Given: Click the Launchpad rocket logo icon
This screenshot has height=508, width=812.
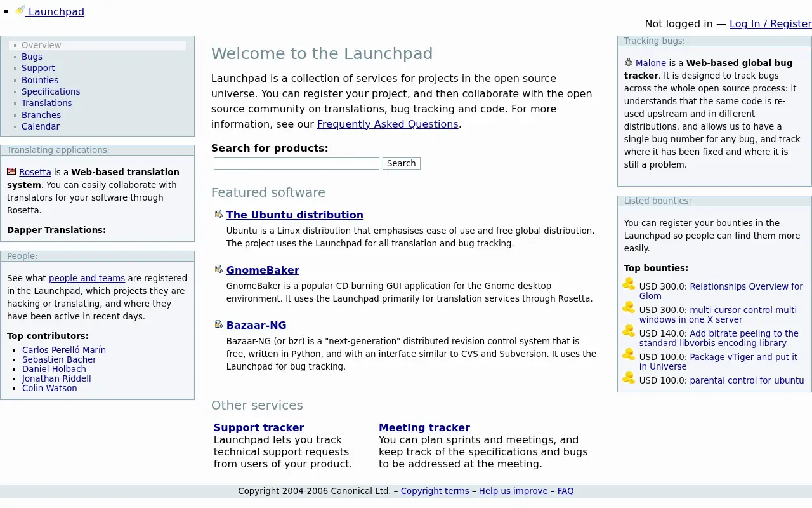Looking at the screenshot, I should pyautogui.click(x=20, y=10).
